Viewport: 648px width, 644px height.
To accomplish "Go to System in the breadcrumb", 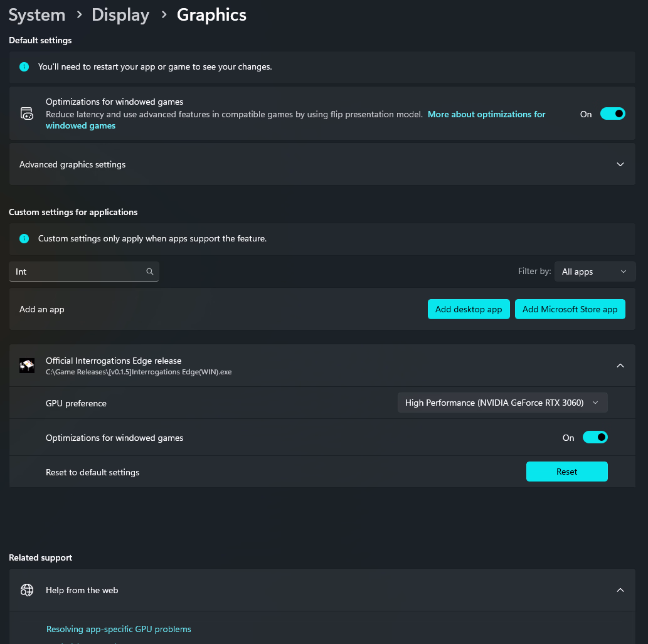I will pyautogui.click(x=37, y=15).
